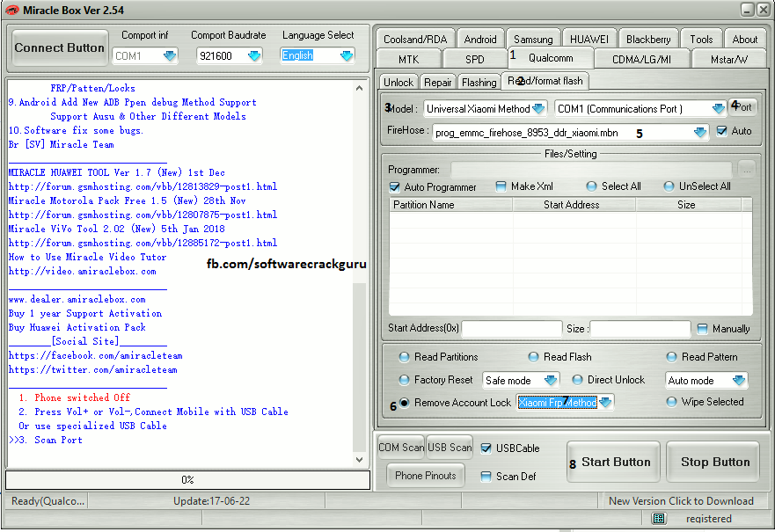Open the Read/format flash sub-tab

[545, 81]
